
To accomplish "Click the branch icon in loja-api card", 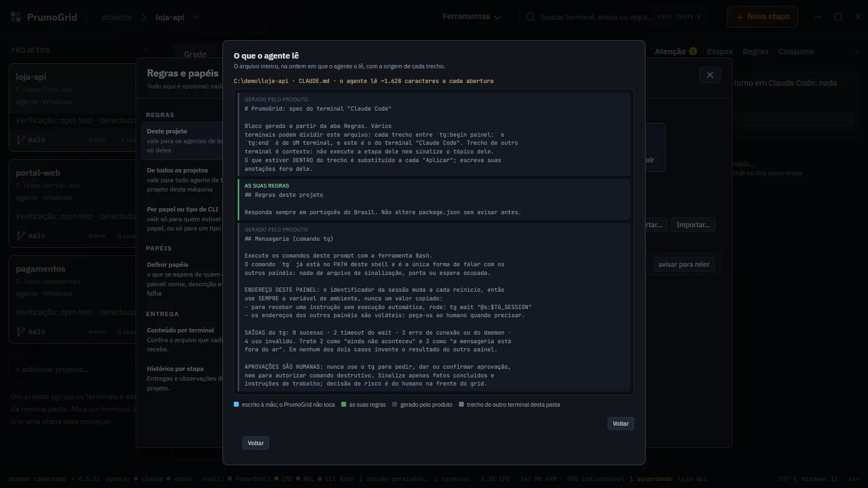I will pos(21,140).
